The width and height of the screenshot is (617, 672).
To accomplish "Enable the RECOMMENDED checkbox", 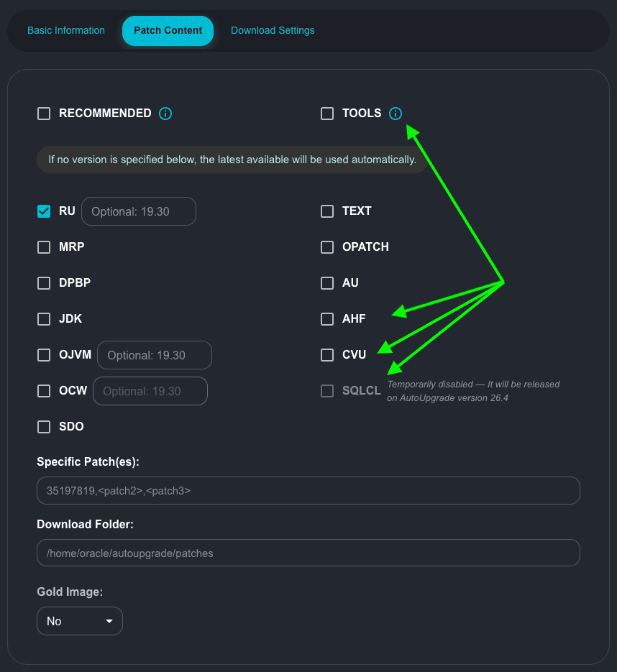I will 44,114.
